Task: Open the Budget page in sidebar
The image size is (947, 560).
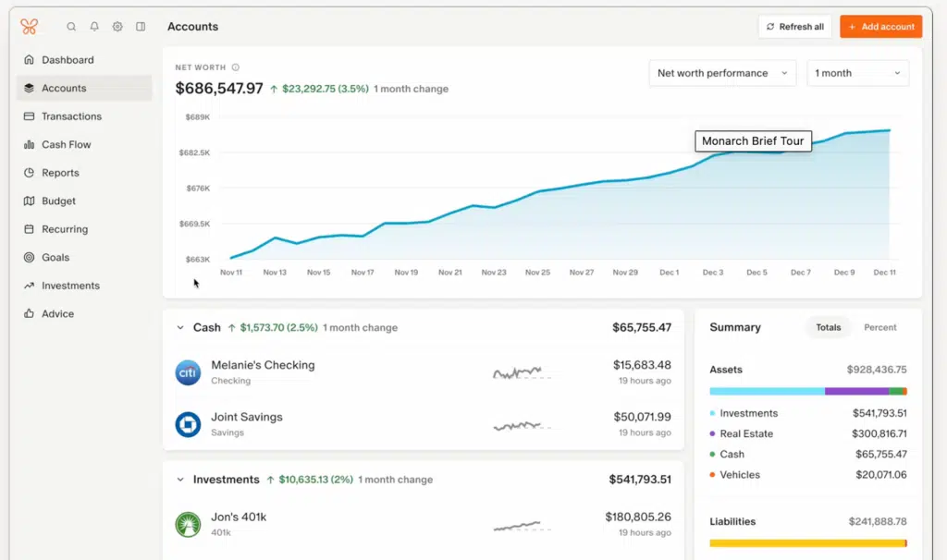Action: 58,201
